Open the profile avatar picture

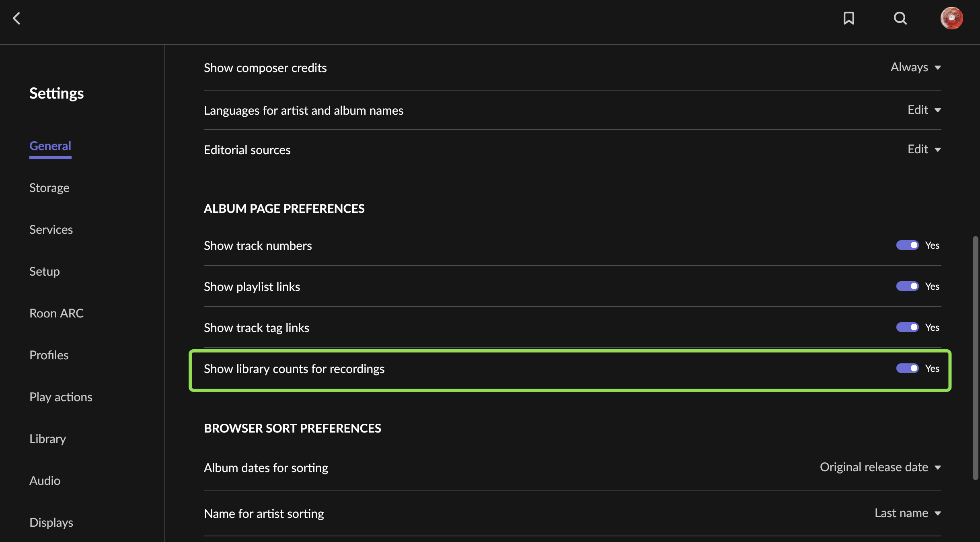coord(951,18)
